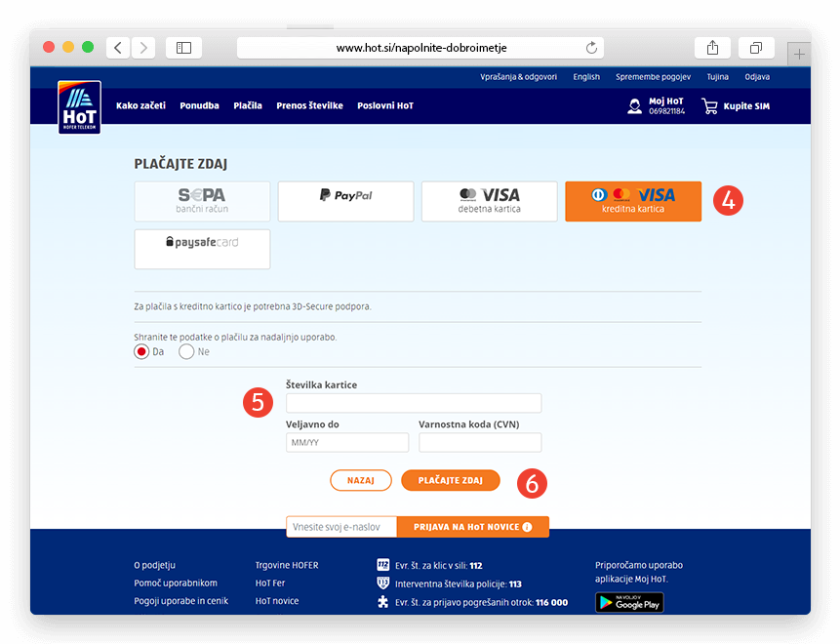
Task: Choose the Da radio button
Action: pos(141,352)
